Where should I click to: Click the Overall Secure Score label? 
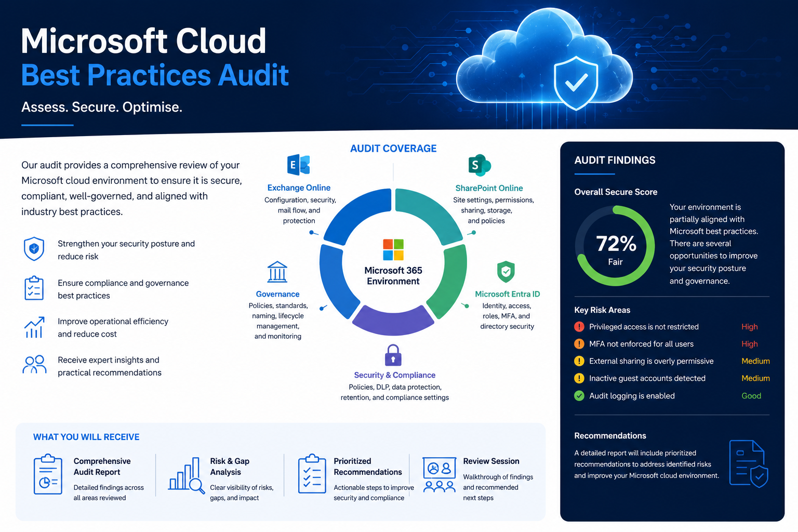[x=616, y=192]
